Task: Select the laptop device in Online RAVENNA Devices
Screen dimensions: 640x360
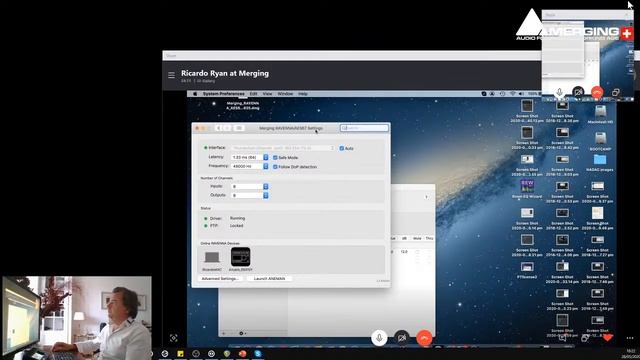Action: point(212,257)
